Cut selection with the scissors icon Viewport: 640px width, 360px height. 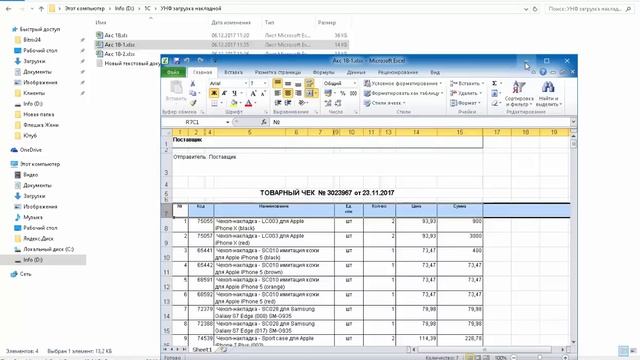click(193, 84)
